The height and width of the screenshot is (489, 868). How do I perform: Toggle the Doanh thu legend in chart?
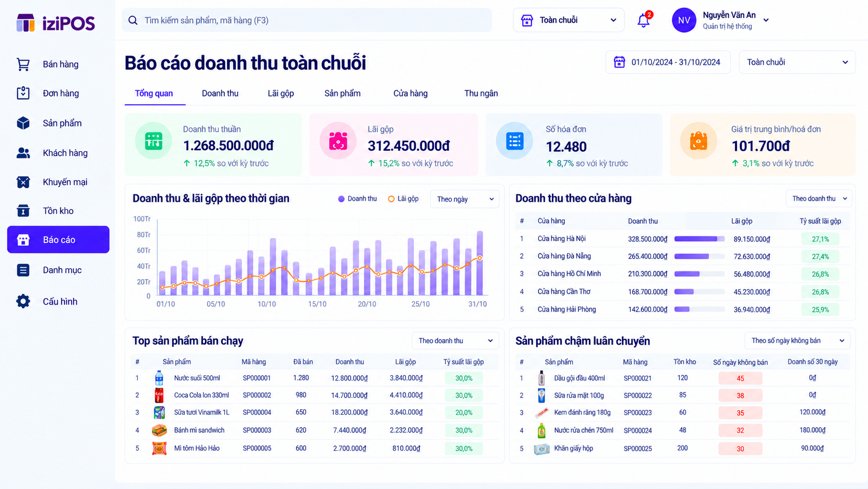pyautogui.click(x=357, y=199)
